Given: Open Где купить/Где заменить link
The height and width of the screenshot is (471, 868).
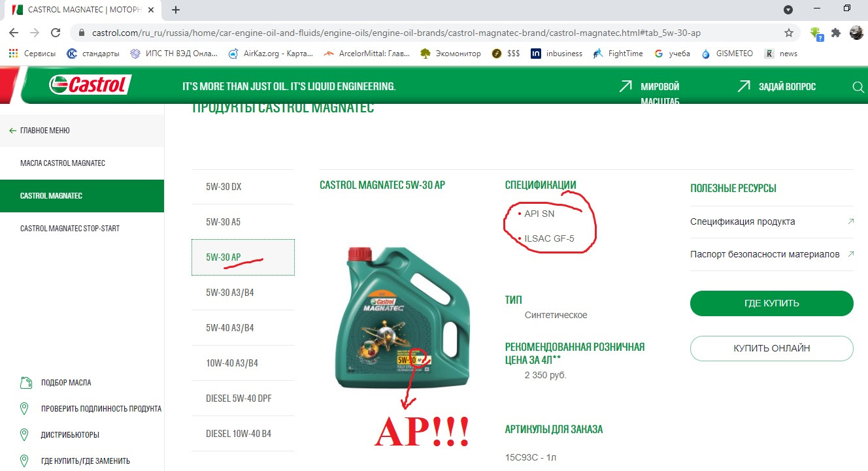Looking at the screenshot, I should [75, 461].
